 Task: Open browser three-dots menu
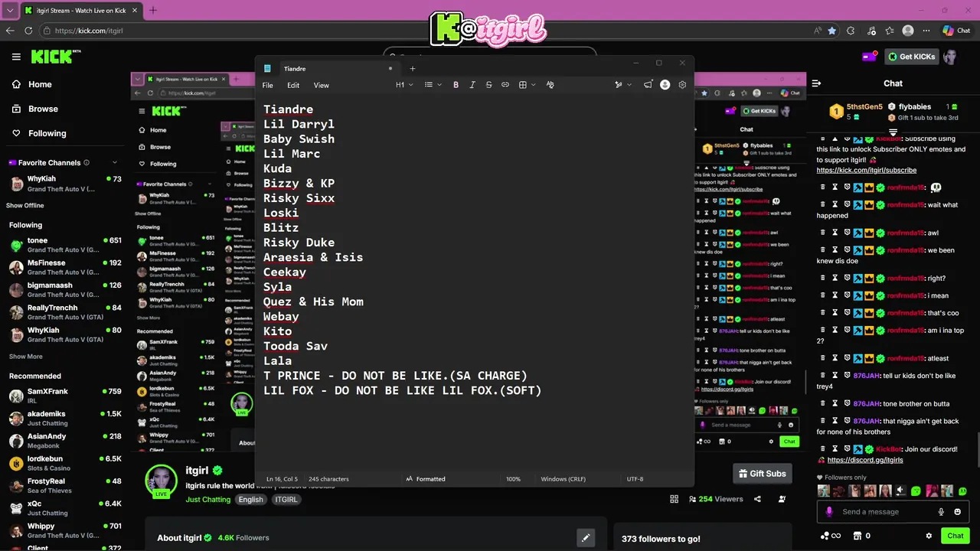pos(927,31)
